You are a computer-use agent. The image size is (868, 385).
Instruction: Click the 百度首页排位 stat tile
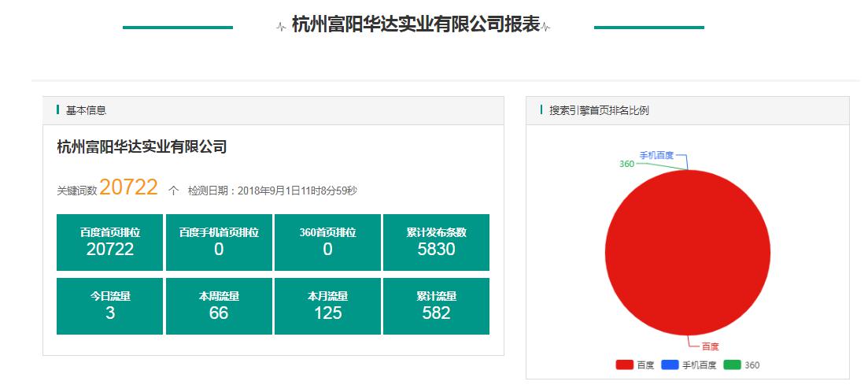109,242
